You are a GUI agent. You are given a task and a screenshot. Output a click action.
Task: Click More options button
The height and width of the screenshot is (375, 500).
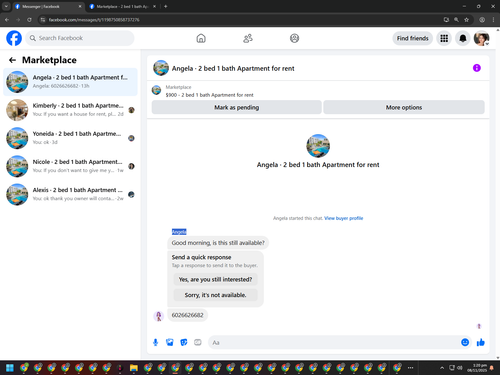(x=404, y=107)
